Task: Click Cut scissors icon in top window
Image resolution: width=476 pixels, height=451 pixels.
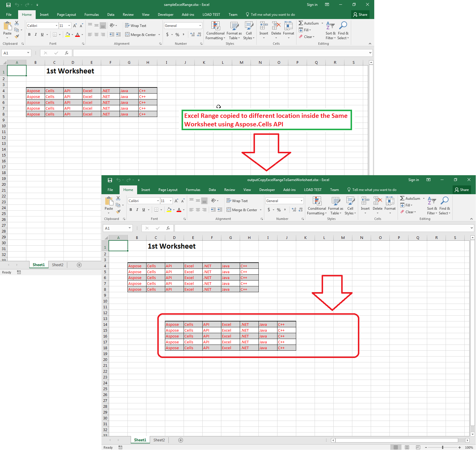Action: pos(17,23)
